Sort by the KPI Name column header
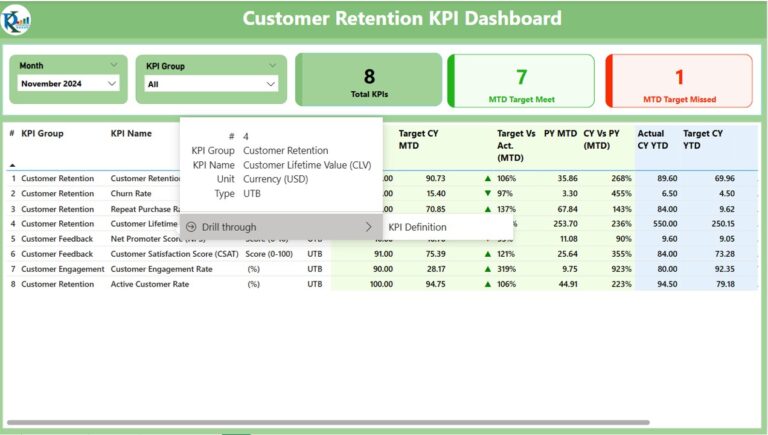768x435 pixels. 131,133
